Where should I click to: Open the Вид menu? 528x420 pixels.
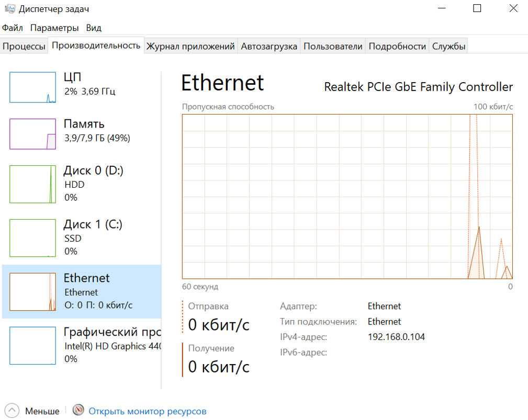pyautogui.click(x=94, y=28)
